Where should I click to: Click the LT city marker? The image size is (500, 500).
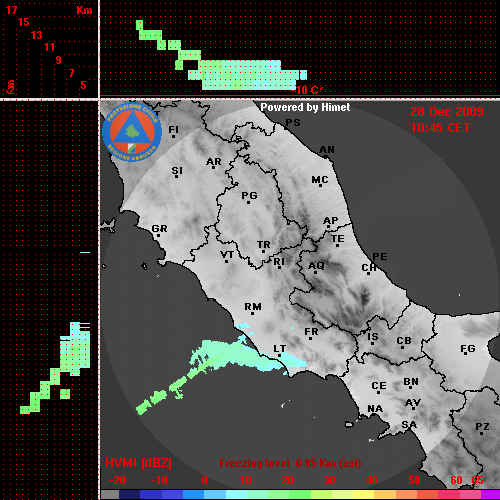pyautogui.click(x=279, y=355)
